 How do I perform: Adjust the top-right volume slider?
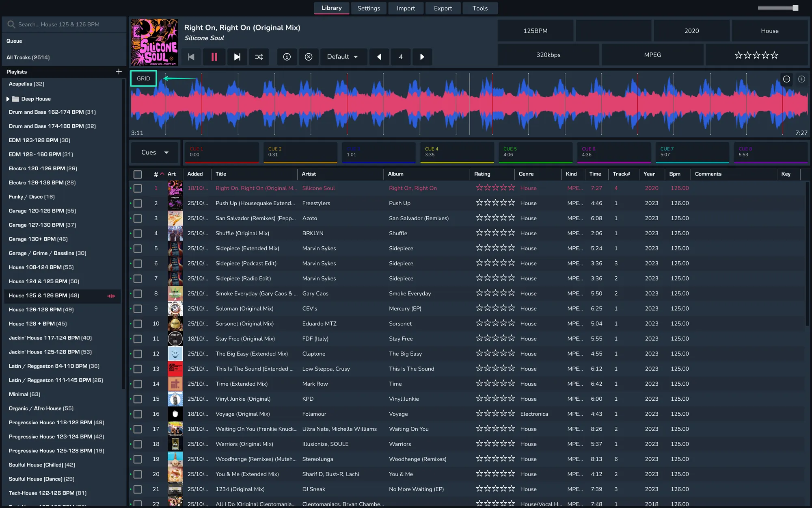795,8
